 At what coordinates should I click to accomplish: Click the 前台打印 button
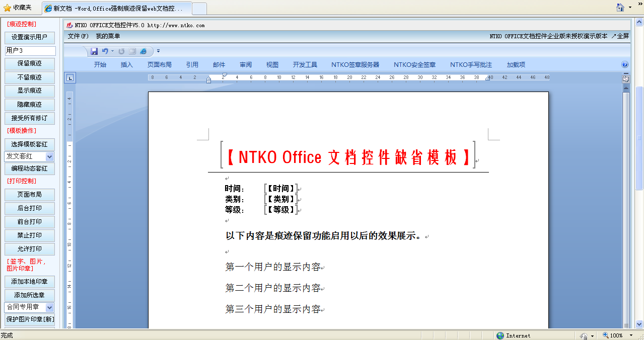(x=30, y=222)
